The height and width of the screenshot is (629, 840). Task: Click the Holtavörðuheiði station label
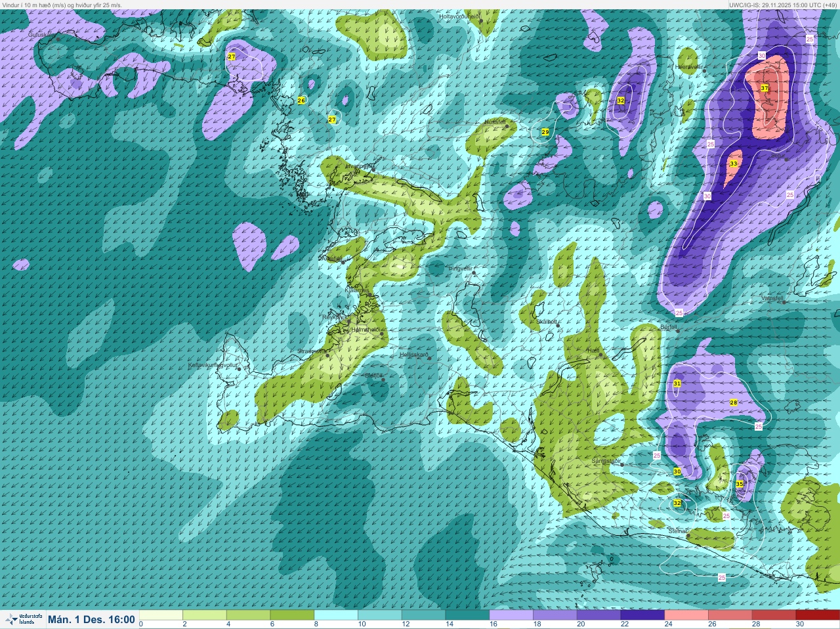coord(459,16)
